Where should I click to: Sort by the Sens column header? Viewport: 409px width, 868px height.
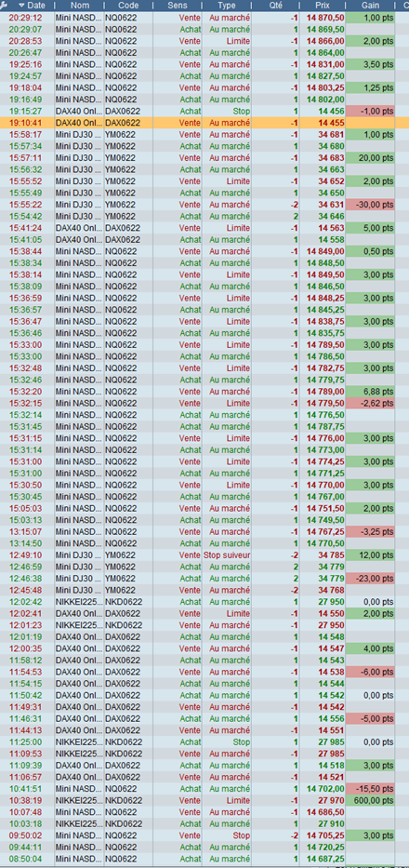point(178,5)
